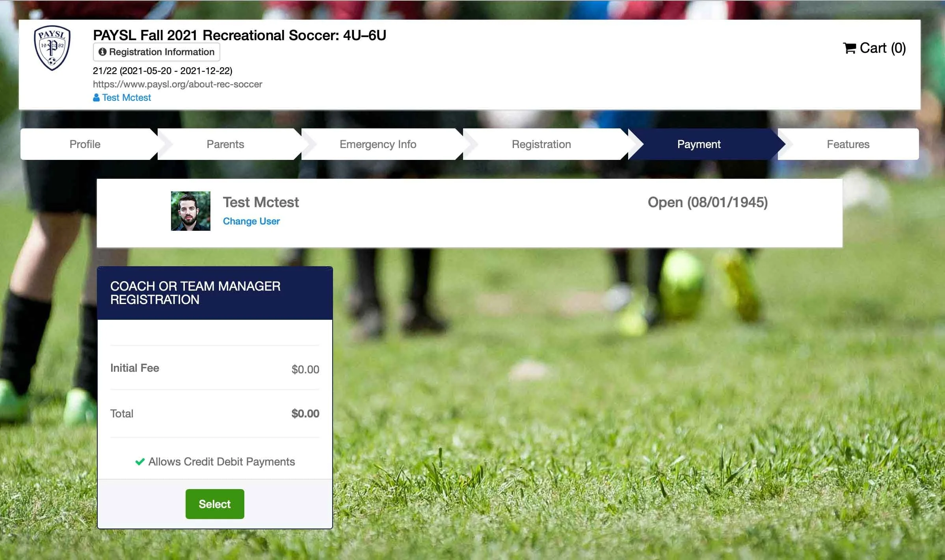Jump to the Features step
945x560 pixels.
(x=848, y=144)
